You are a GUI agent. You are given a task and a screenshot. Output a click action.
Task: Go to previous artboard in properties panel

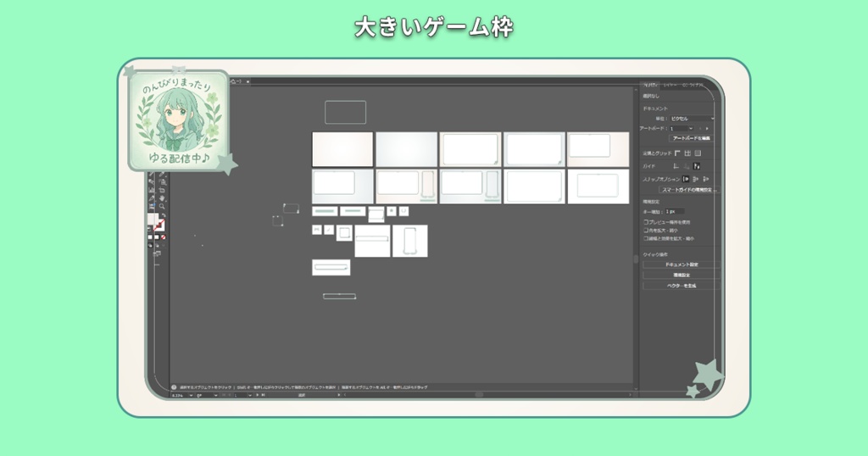click(x=700, y=128)
